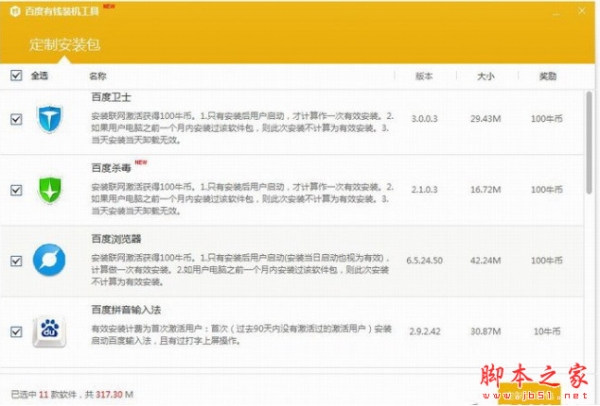Image resolution: width=600 pixels, height=406 pixels.
Task: Click the 317.30 M total size text
Action: [114, 395]
